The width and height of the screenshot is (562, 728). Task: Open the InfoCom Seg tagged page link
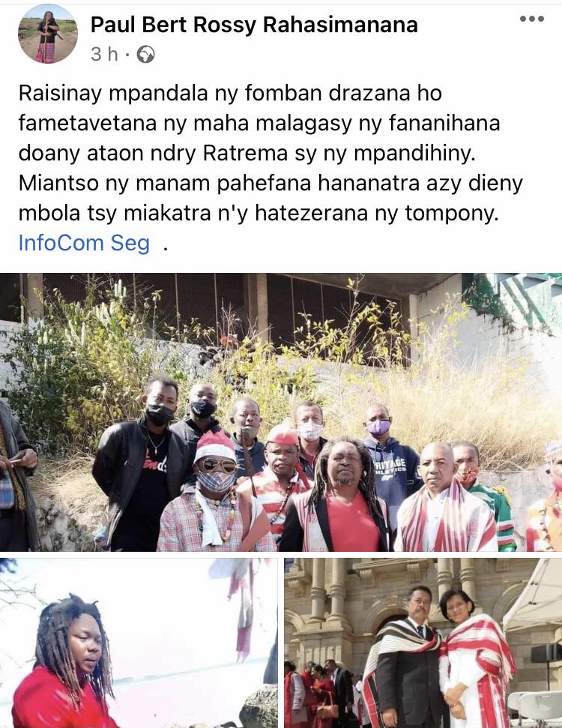84,243
